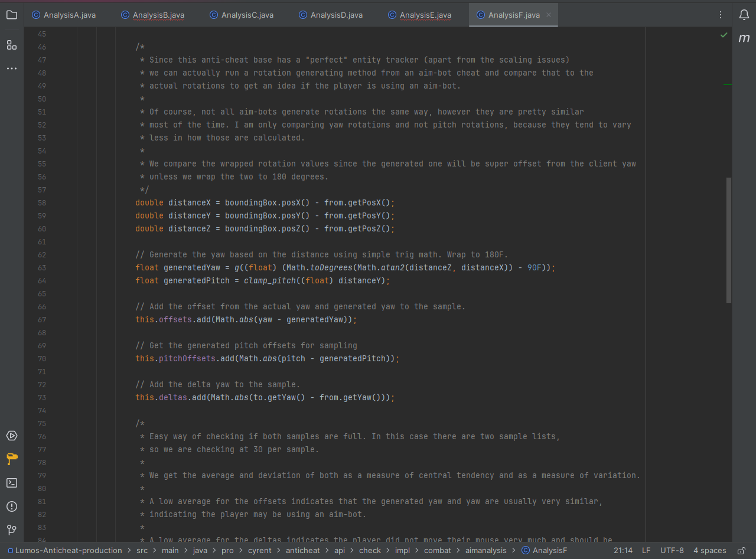Image resolution: width=756 pixels, height=559 pixels.
Task: Open the impl breadcrumb folder
Action: (x=403, y=551)
